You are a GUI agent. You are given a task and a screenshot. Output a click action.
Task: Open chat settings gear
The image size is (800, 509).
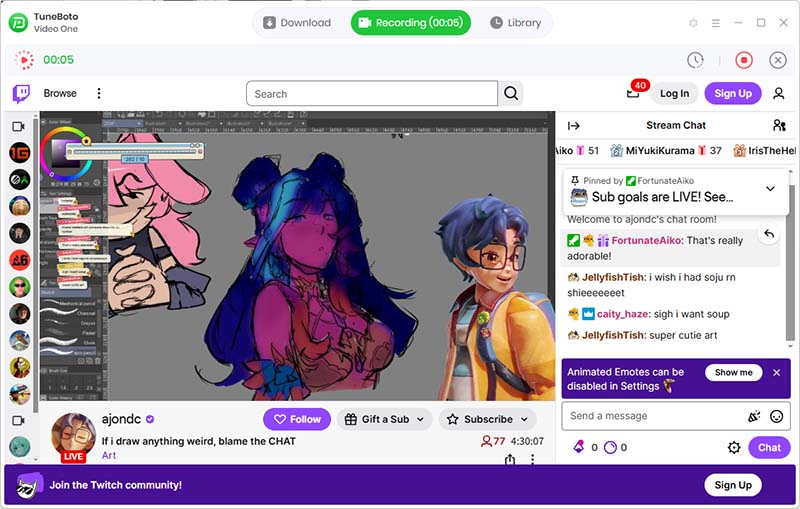pos(734,448)
